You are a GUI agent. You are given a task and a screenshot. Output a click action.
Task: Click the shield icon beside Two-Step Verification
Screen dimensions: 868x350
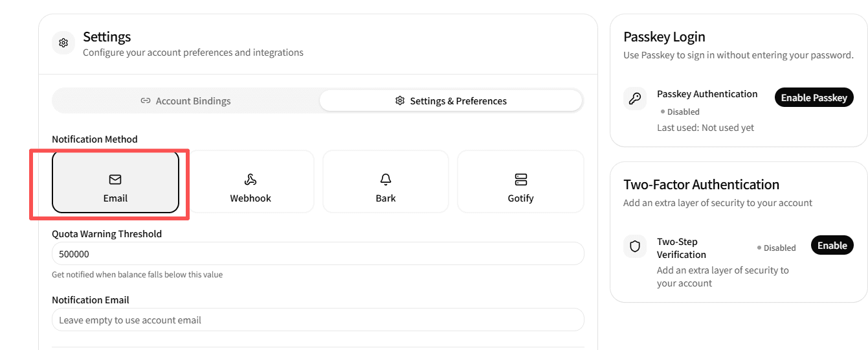(635, 246)
